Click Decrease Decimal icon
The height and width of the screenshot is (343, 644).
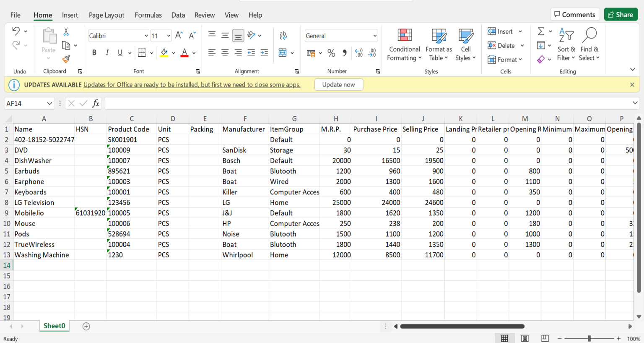(x=372, y=53)
